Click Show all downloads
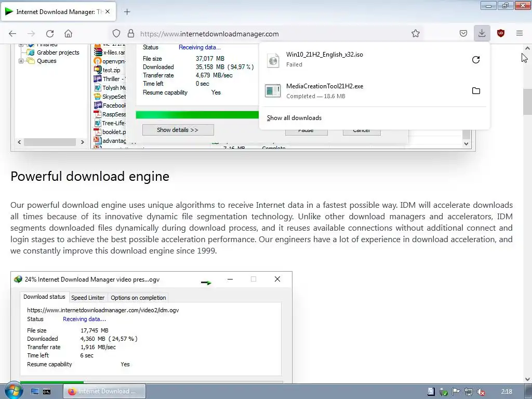The height and width of the screenshot is (399, 532). pos(294,118)
